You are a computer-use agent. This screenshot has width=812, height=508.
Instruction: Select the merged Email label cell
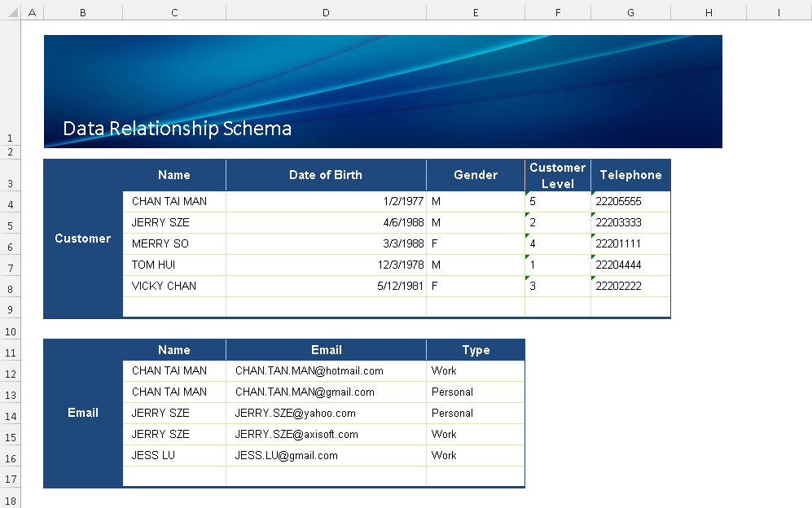[83, 413]
